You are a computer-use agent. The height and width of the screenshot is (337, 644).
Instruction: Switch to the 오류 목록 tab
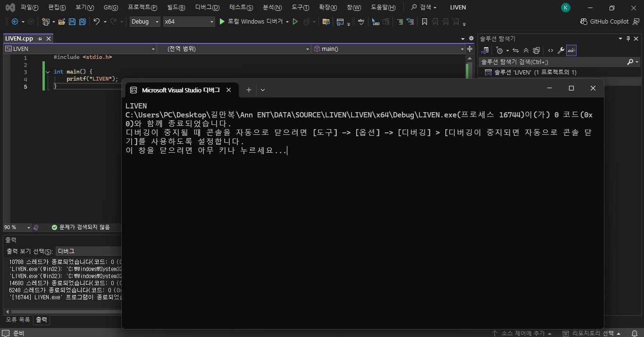coord(17,320)
